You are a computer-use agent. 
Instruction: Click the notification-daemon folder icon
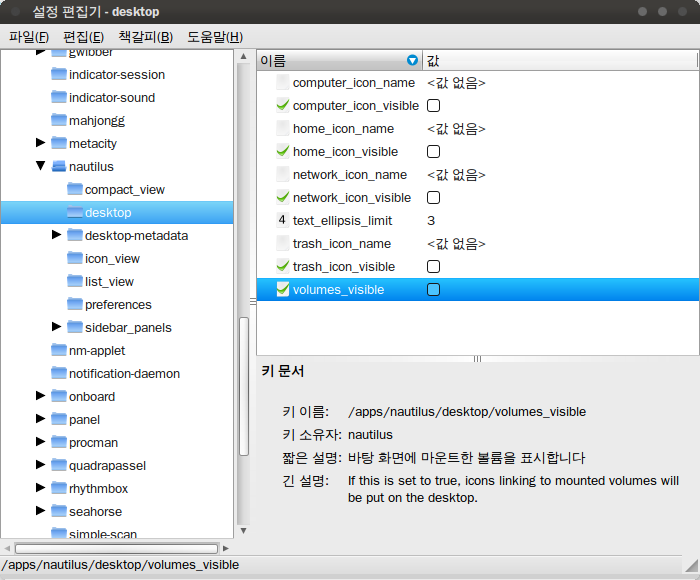pyautogui.click(x=59, y=373)
